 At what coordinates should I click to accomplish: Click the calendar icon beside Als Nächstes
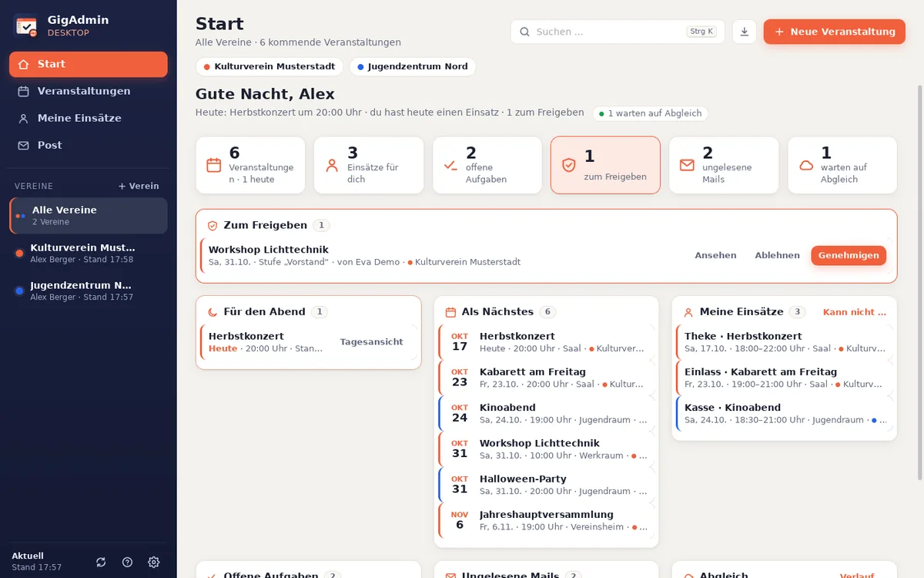click(451, 312)
